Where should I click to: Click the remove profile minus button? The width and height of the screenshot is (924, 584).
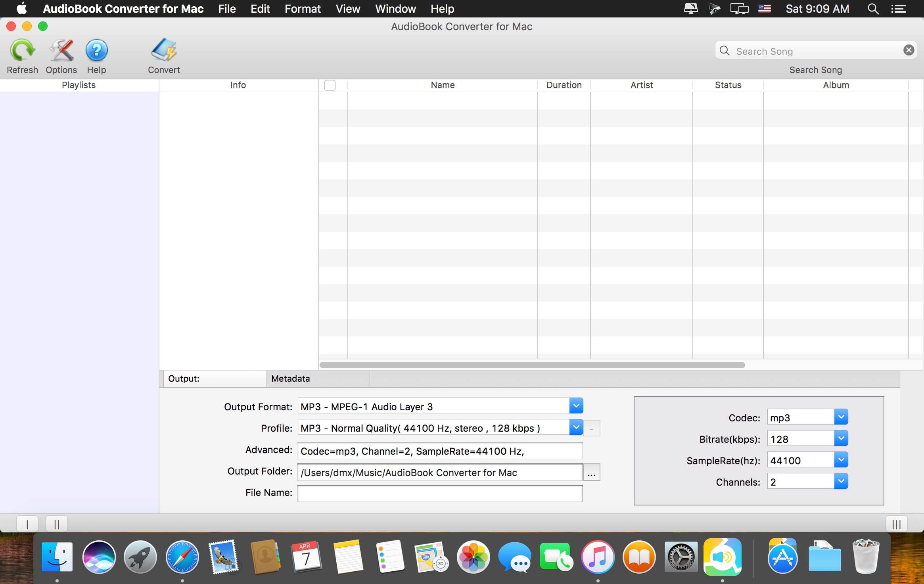pos(591,428)
